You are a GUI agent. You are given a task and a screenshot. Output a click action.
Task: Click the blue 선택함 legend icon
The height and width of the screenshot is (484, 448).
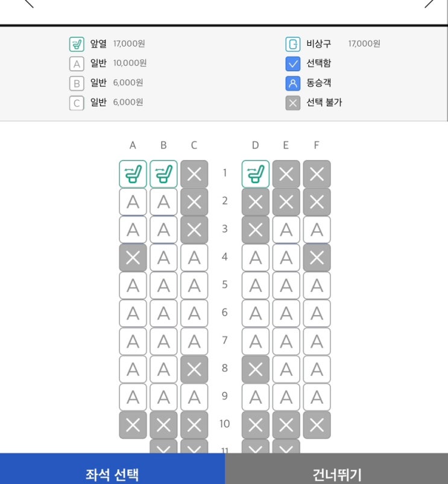(x=292, y=63)
